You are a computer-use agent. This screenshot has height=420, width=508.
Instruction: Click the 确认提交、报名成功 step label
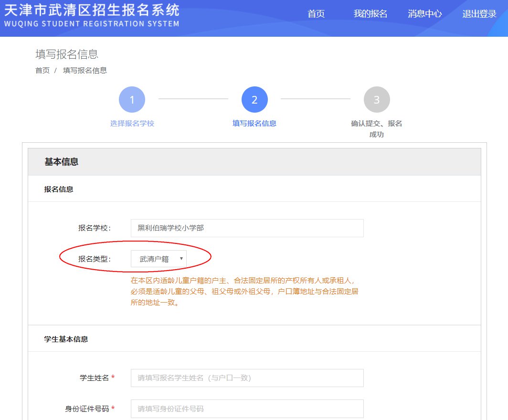tap(377, 129)
